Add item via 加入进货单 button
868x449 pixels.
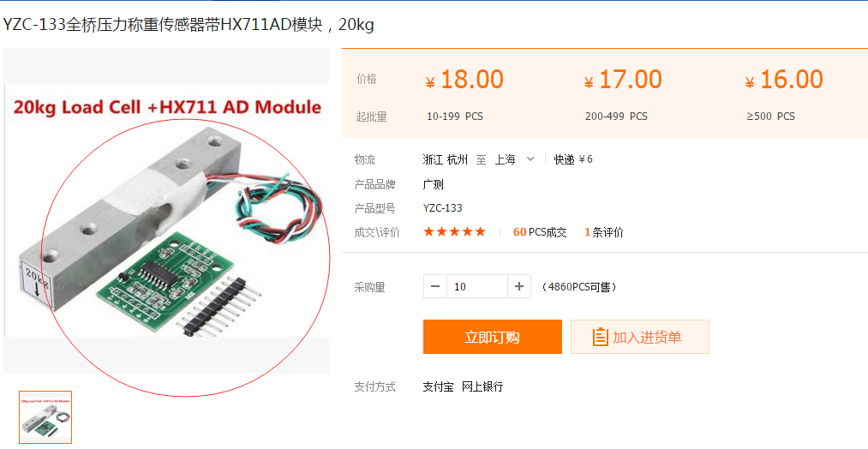tap(640, 337)
